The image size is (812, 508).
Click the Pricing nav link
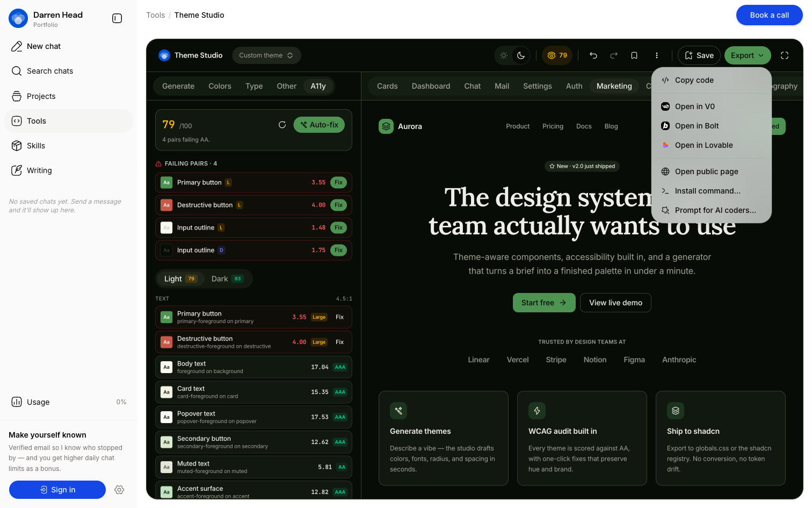tap(553, 126)
